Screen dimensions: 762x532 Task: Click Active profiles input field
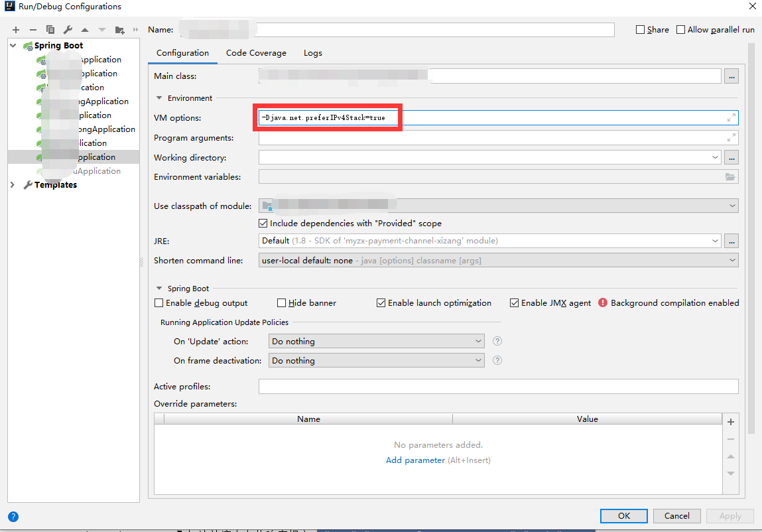pos(498,387)
